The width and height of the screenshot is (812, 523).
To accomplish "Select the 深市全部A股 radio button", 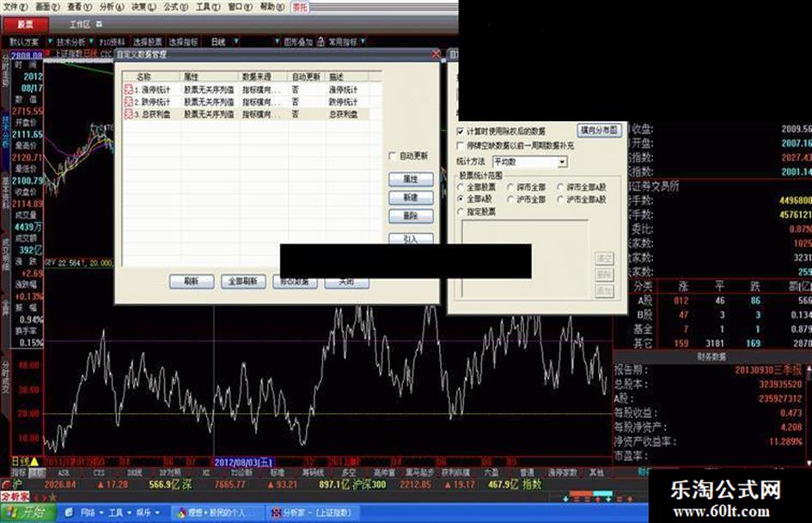I will tap(559, 187).
